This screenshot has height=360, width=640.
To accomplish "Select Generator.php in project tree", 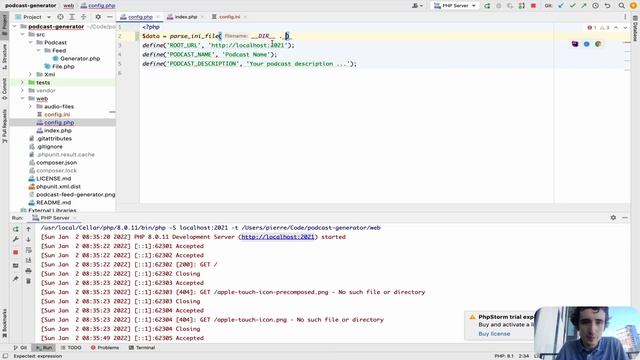I will click(80, 58).
